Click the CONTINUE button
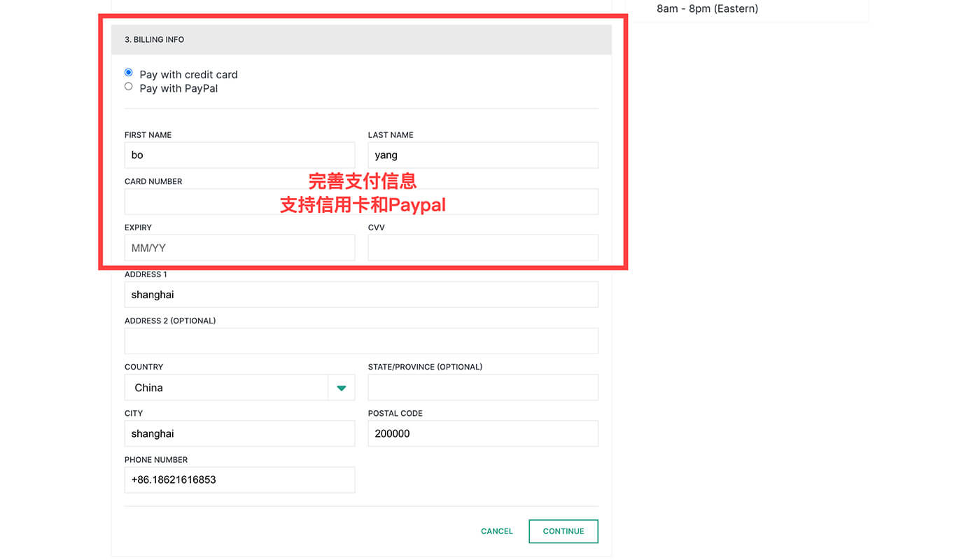This screenshot has height=560, width=980. click(563, 531)
